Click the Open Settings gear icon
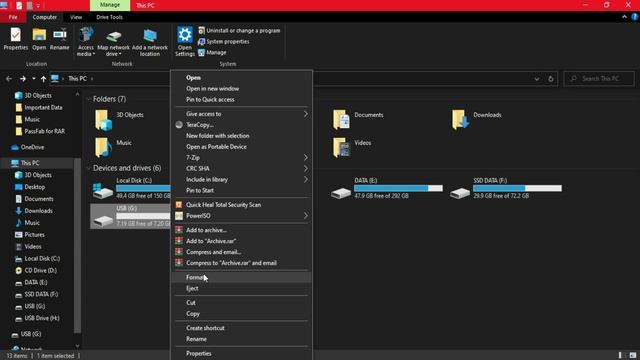 pos(184,35)
